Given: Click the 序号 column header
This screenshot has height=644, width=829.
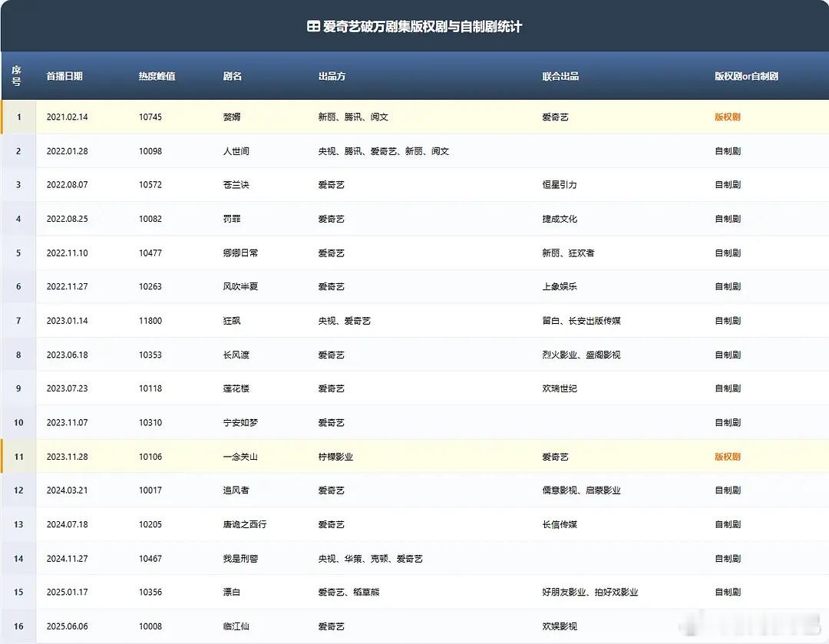Looking at the screenshot, I should point(16,76).
